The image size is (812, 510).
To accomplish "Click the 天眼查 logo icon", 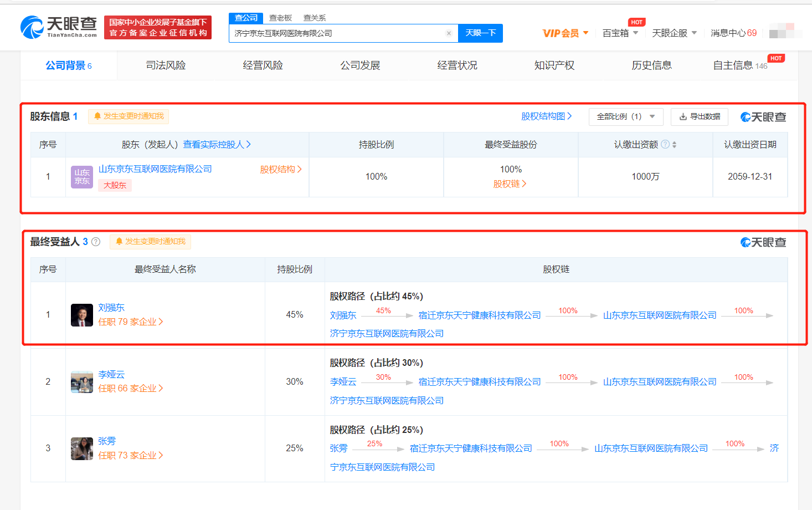I will tap(33, 25).
